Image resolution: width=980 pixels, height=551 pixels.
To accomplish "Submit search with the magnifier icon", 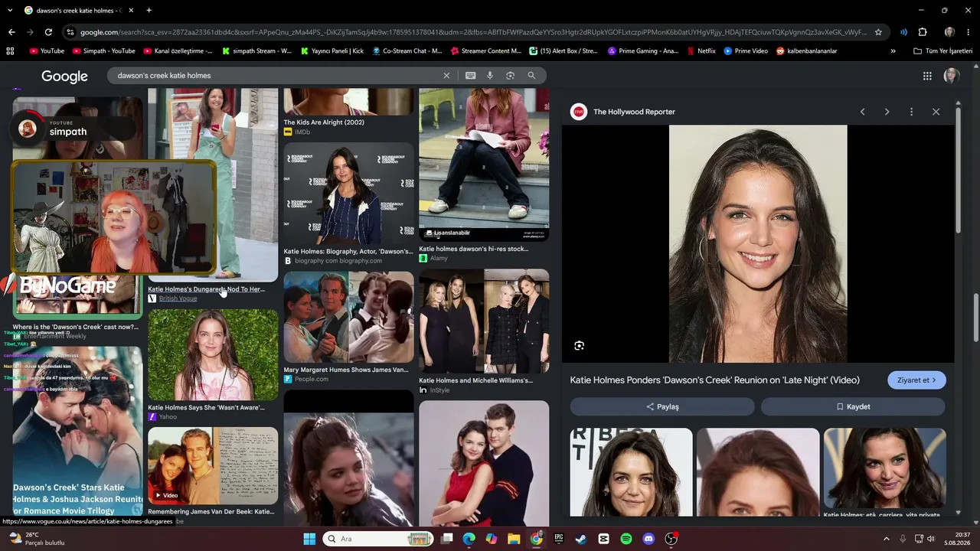I will click(x=531, y=76).
